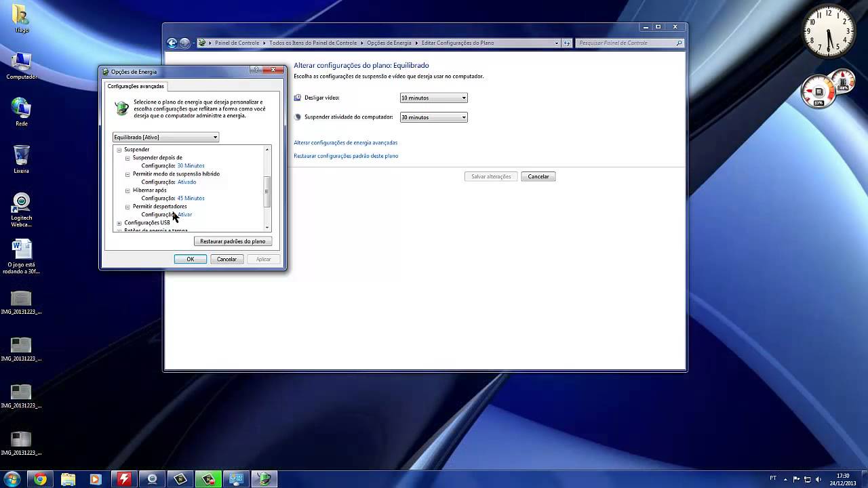
Task: Click 'Editar Configurações do Plano' breadcrumb
Action: (458, 43)
